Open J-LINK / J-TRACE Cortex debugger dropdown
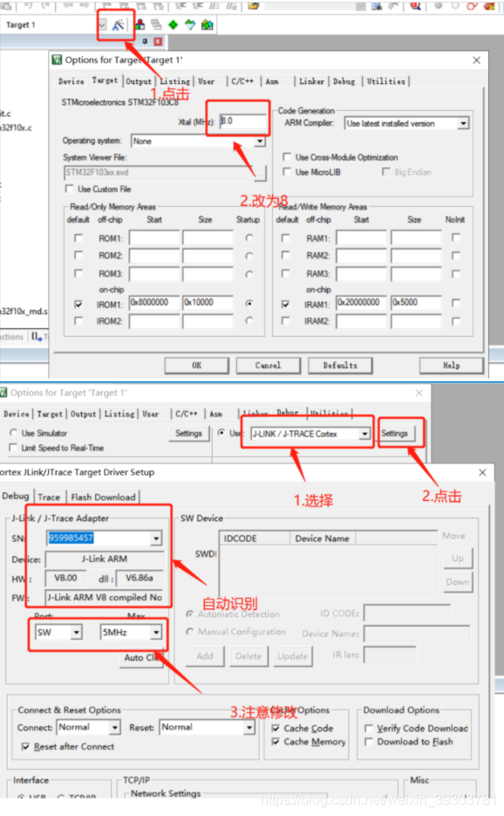The width and height of the screenshot is (504, 816). 364,434
